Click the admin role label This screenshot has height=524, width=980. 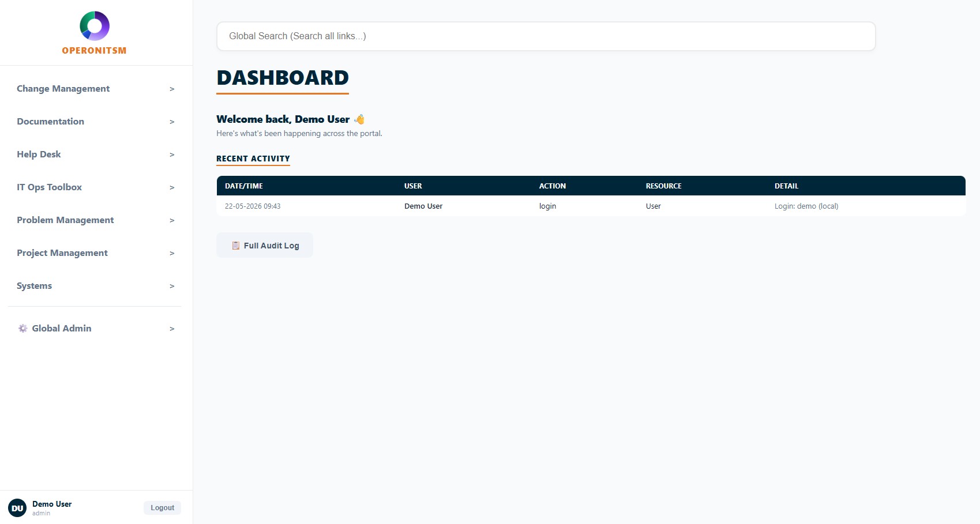pos(41,513)
